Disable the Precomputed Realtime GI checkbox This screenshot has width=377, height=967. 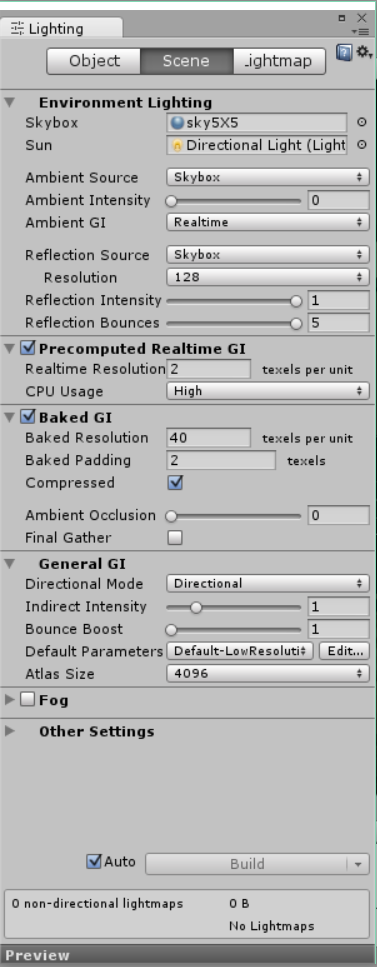pyautogui.click(x=28, y=348)
